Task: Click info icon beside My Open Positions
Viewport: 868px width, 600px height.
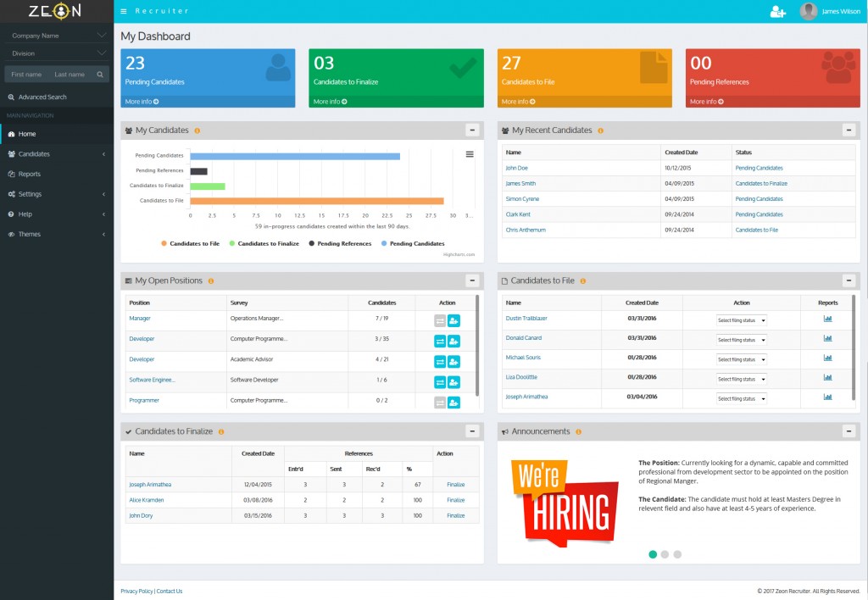Action: (211, 281)
